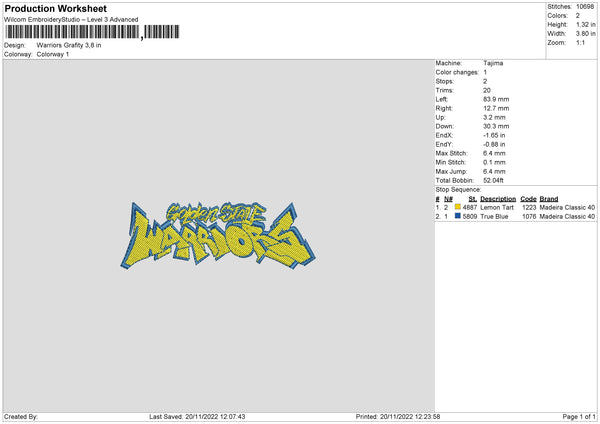
Task: Click the Colors value 2
Action: tap(578, 16)
